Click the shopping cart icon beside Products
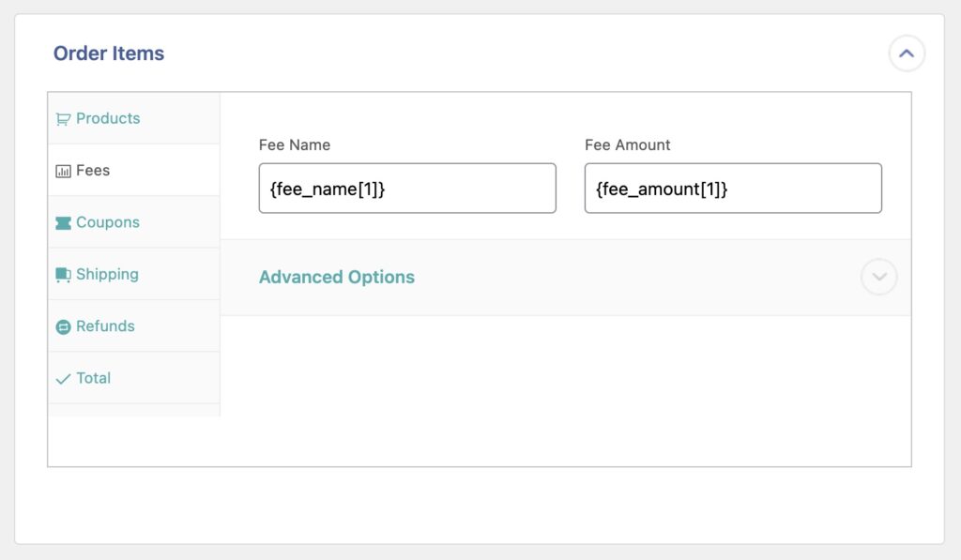 tap(64, 118)
